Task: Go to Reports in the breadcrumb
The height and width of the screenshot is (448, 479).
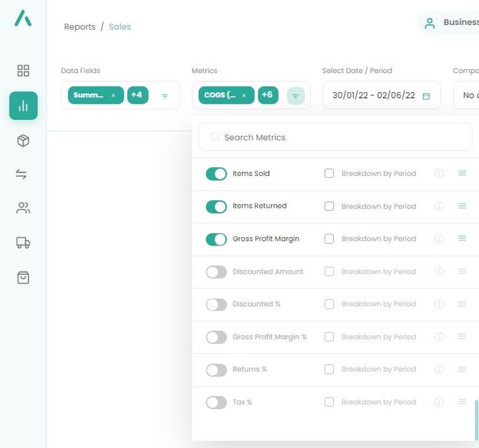Action: coord(79,27)
